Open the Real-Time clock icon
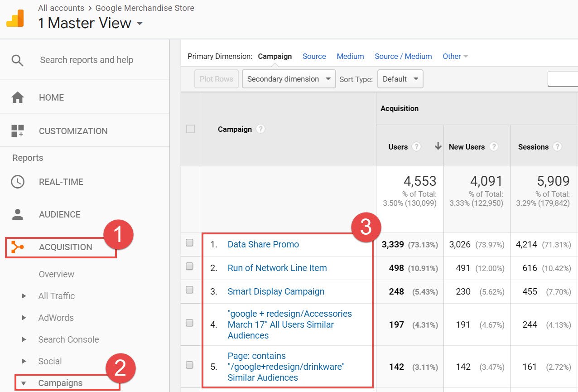Image resolution: width=578 pixels, height=392 pixels. 18,182
